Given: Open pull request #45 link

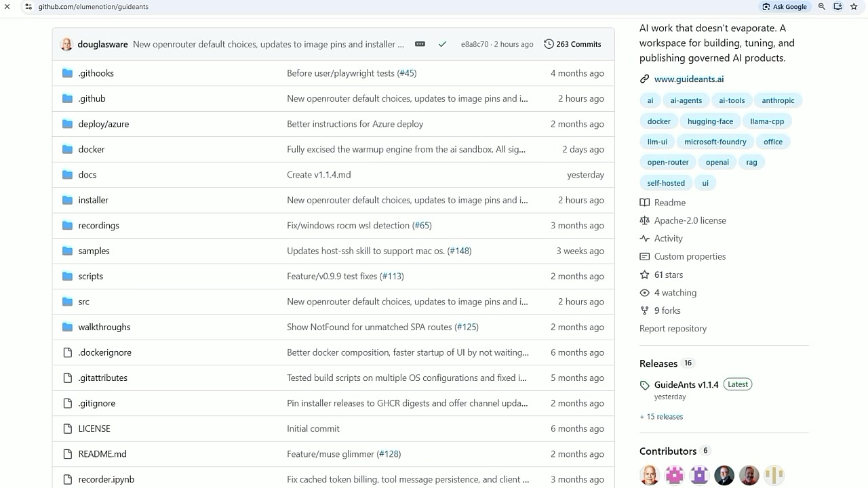Looking at the screenshot, I should (407, 73).
